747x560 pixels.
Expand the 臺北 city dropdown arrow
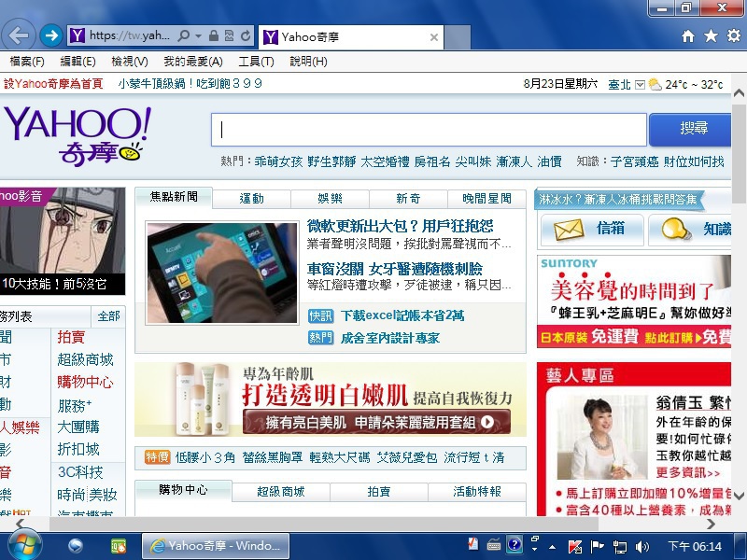point(640,85)
